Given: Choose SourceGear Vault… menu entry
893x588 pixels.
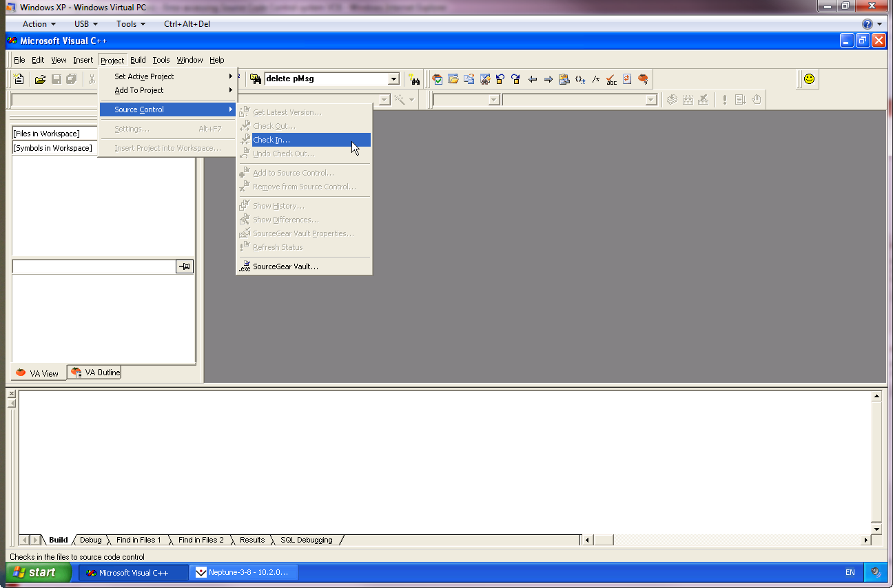Looking at the screenshot, I should coord(304,266).
